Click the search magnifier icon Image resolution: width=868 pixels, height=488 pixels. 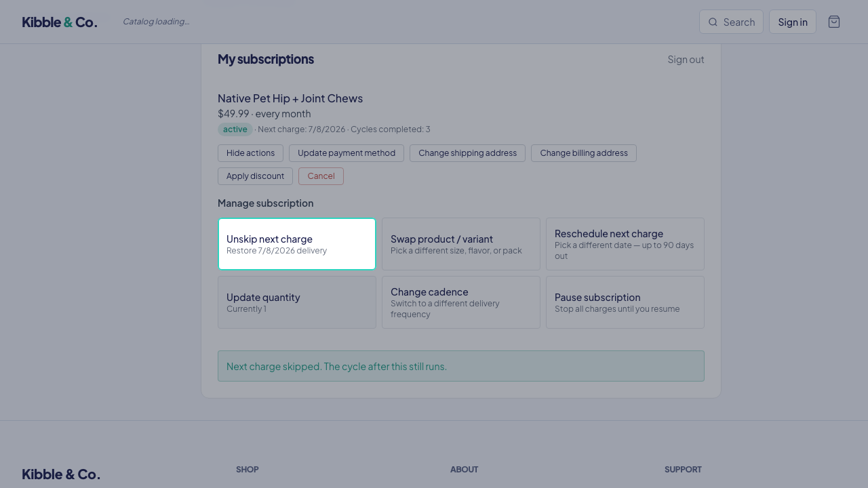tap(713, 22)
